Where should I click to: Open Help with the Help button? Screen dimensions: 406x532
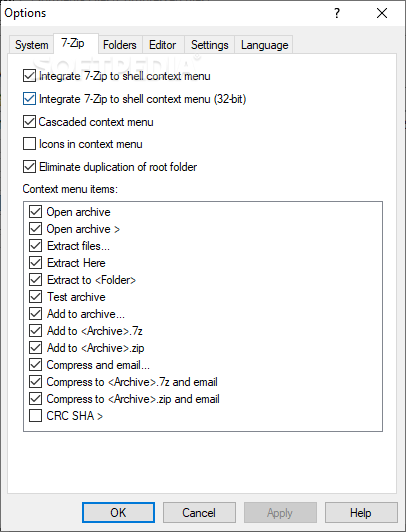click(x=361, y=513)
